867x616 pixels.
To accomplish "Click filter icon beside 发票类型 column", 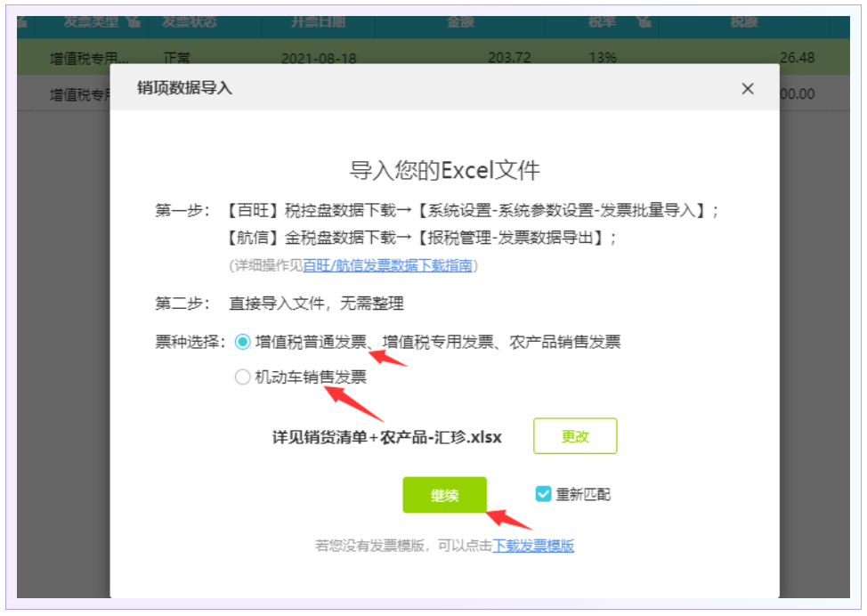I will pyautogui.click(x=133, y=21).
